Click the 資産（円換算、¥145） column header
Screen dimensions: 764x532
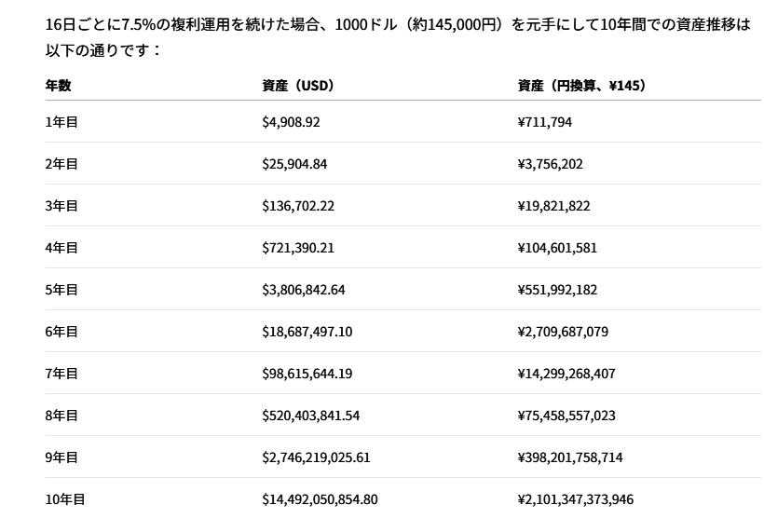click(581, 86)
